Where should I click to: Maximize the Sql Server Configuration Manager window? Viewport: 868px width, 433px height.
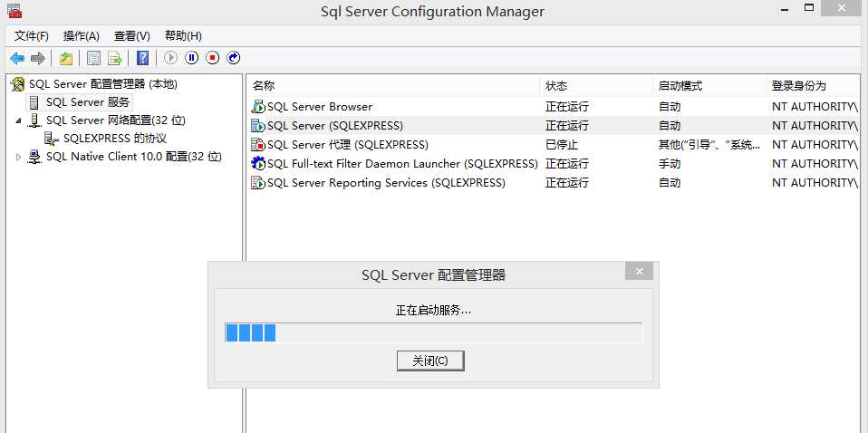point(809,8)
